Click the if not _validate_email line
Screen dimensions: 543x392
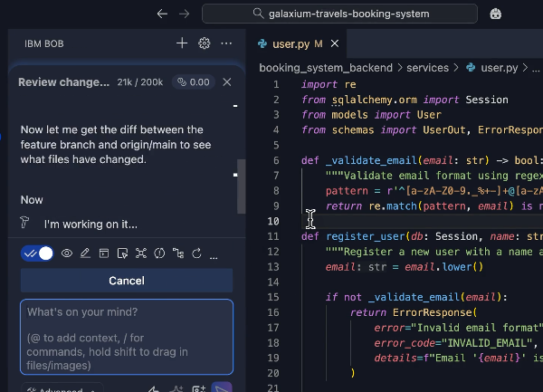click(416, 297)
